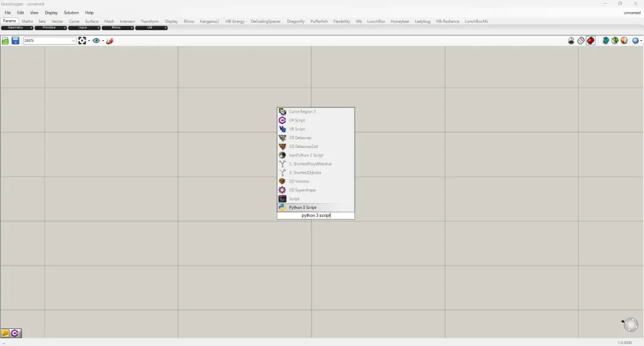Click the unnamed document name label
The width and height of the screenshot is (644, 346).
coord(631,13)
